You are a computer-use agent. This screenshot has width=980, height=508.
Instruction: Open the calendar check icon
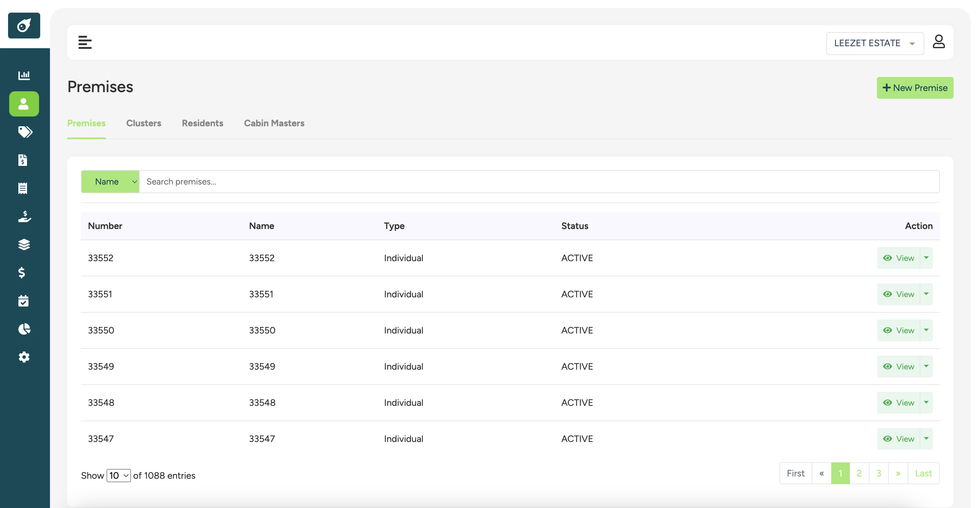point(24,301)
